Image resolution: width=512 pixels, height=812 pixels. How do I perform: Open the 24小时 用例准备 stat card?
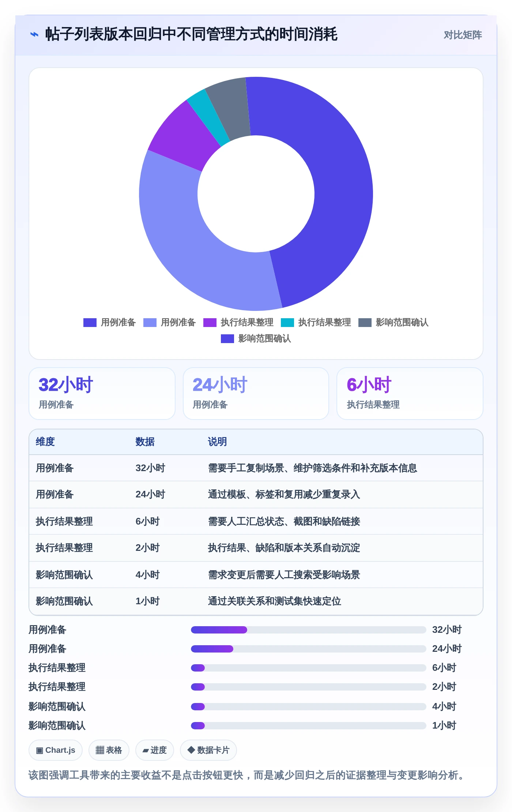coord(256,394)
